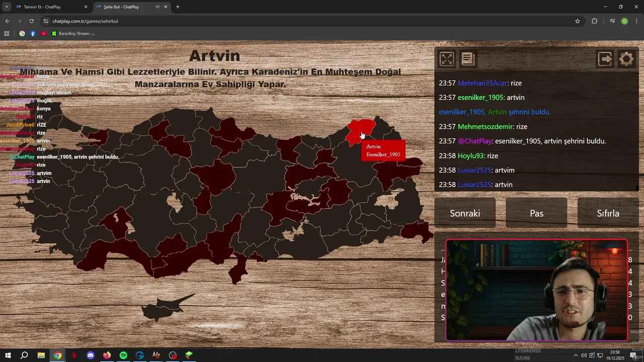
Task: Open Chrome profile avatar
Action: coord(624,21)
